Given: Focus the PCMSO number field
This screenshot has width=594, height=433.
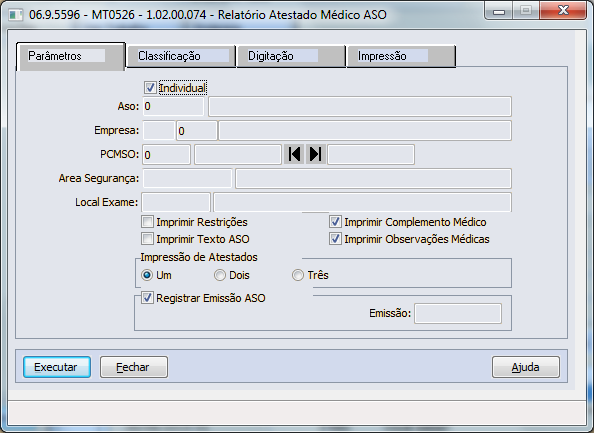Looking at the screenshot, I should pos(167,155).
